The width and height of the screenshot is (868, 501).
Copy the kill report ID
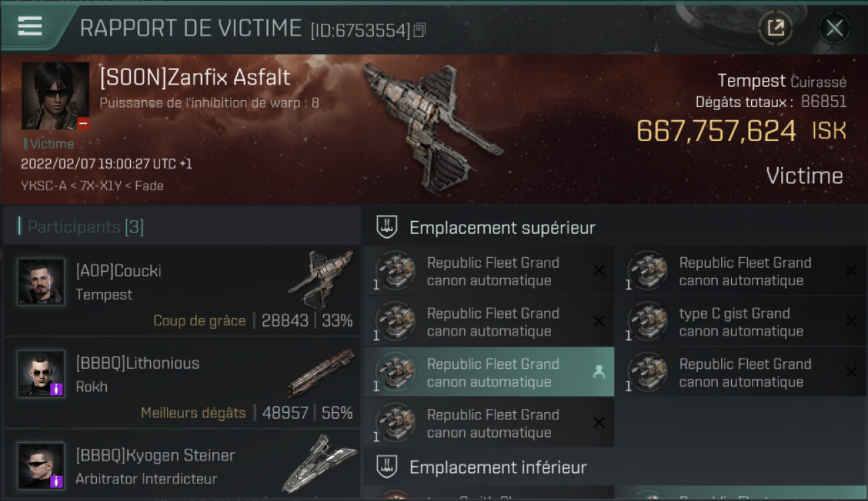[419, 30]
